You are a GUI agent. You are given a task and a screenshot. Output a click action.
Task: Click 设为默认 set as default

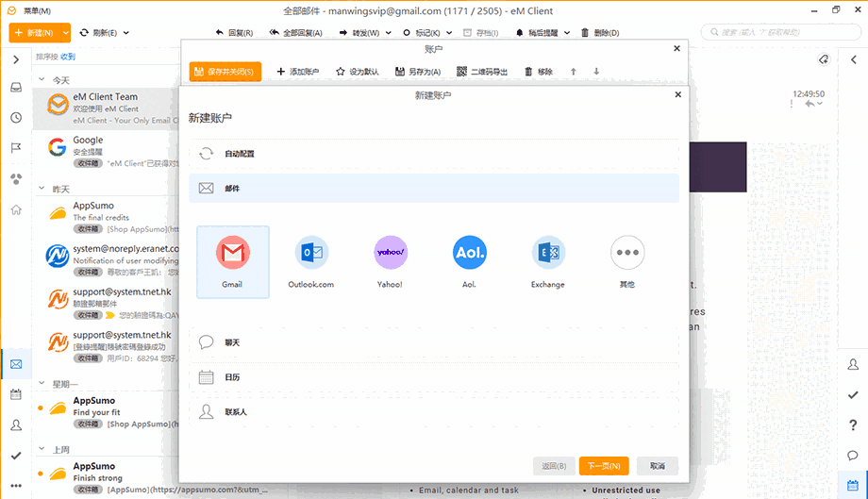[358, 72]
